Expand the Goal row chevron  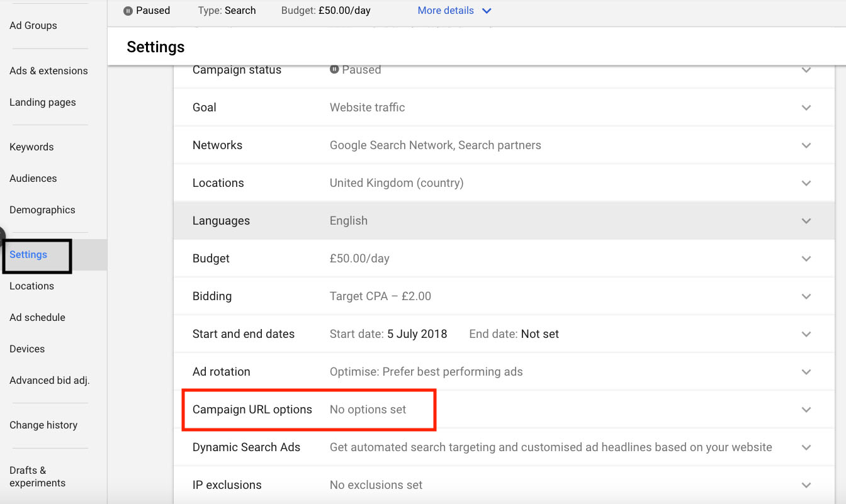point(806,108)
